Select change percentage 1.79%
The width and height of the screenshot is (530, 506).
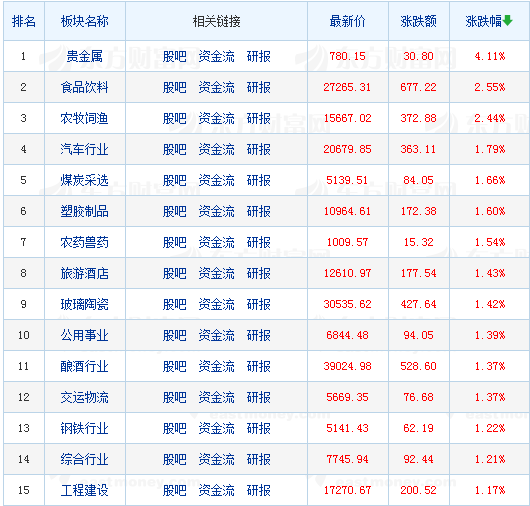(x=490, y=149)
